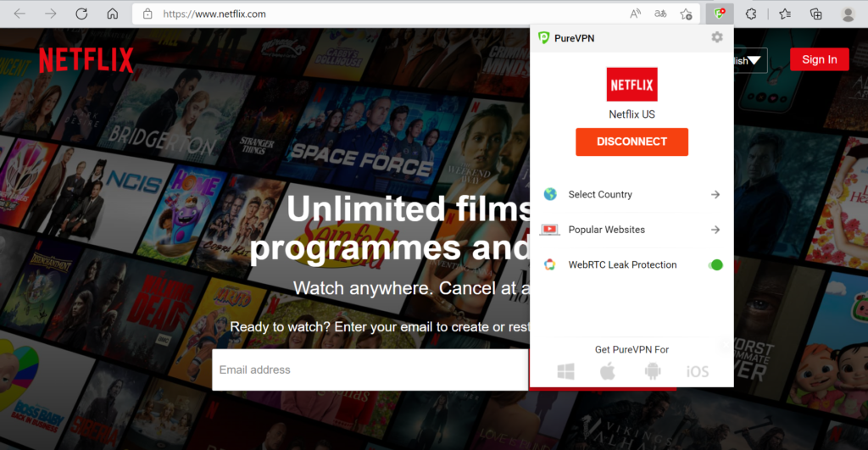This screenshot has width=868, height=450.
Task: Toggle WebRTC Leak Protection switch
Action: (x=715, y=264)
